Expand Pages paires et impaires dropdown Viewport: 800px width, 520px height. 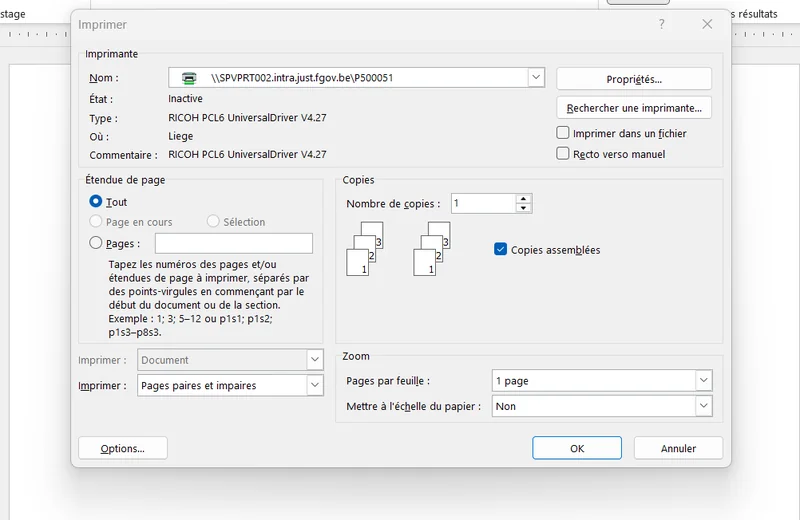click(315, 386)
